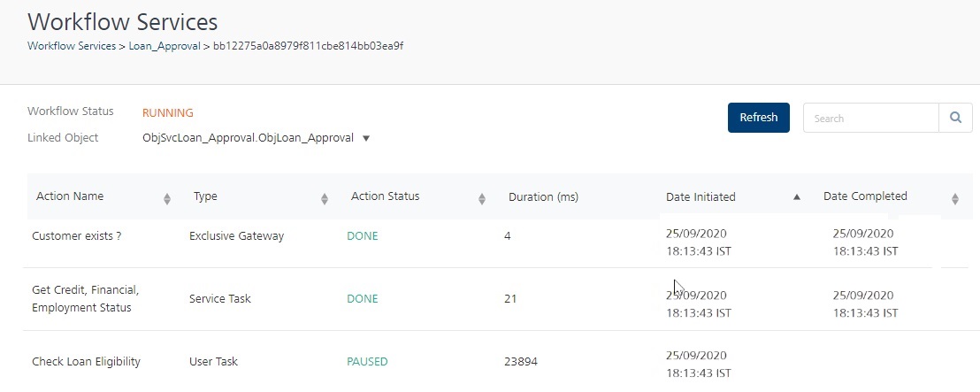Click the RUNNING workflow status text
The width and height of the screenshot is (980, 392).
(x=167, y=112)
